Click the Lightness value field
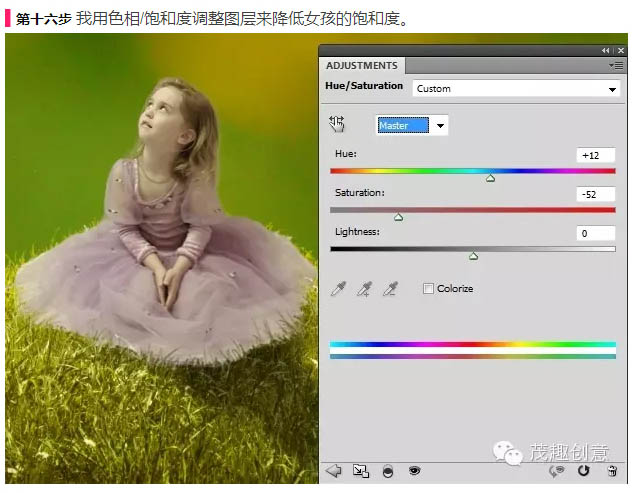 point(596,233)
